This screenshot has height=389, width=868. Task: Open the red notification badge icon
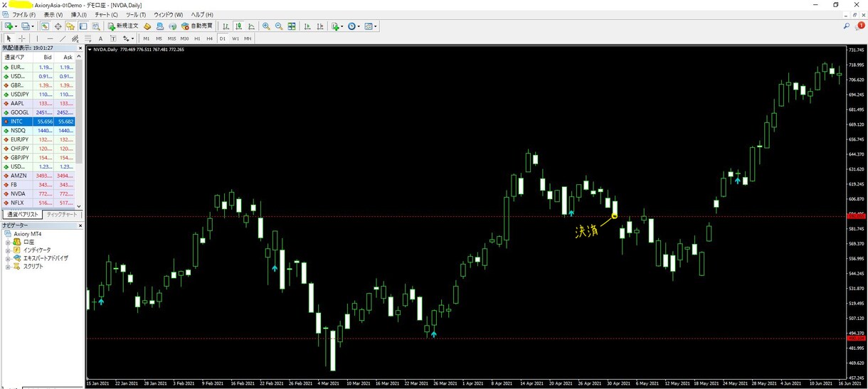861,26
